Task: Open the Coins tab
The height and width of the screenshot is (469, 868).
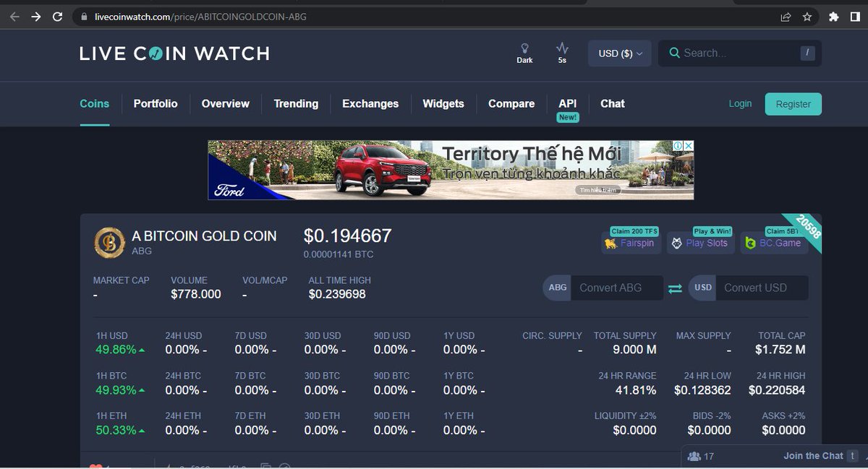Action: 94,103
